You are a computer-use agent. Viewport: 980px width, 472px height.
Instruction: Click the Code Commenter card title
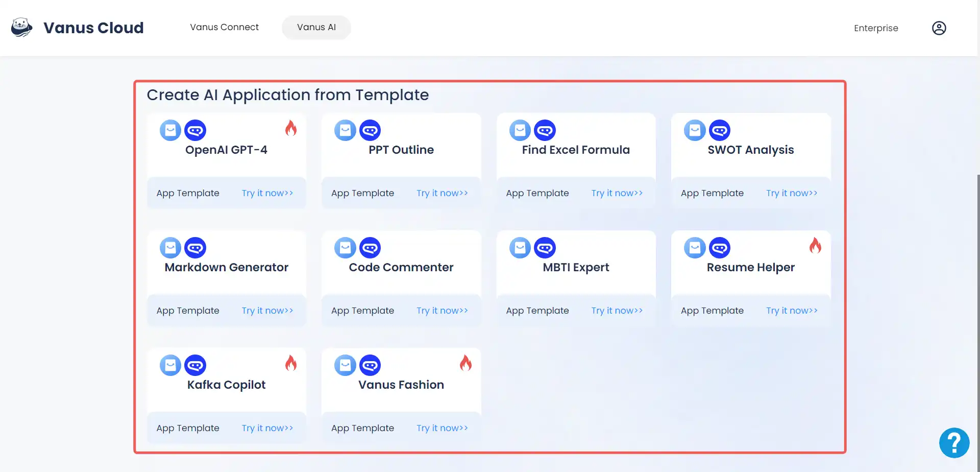401,267
